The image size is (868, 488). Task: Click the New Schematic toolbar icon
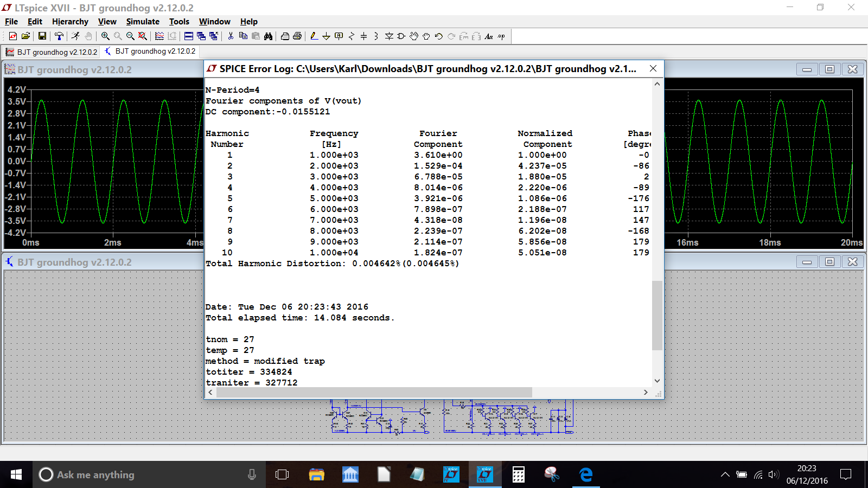click(x=13, y=36)
